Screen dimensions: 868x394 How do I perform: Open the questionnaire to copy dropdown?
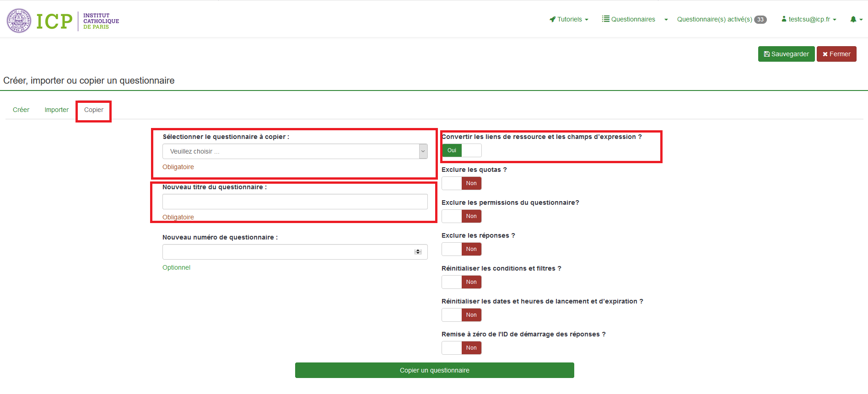click(295, 151)
